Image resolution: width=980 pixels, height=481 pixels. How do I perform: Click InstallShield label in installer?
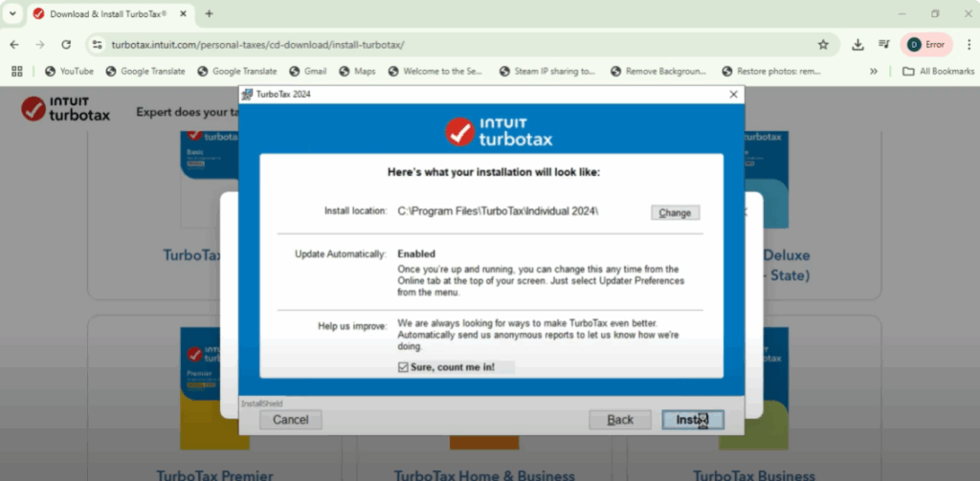pyautogui.click(x=262, y=404)
